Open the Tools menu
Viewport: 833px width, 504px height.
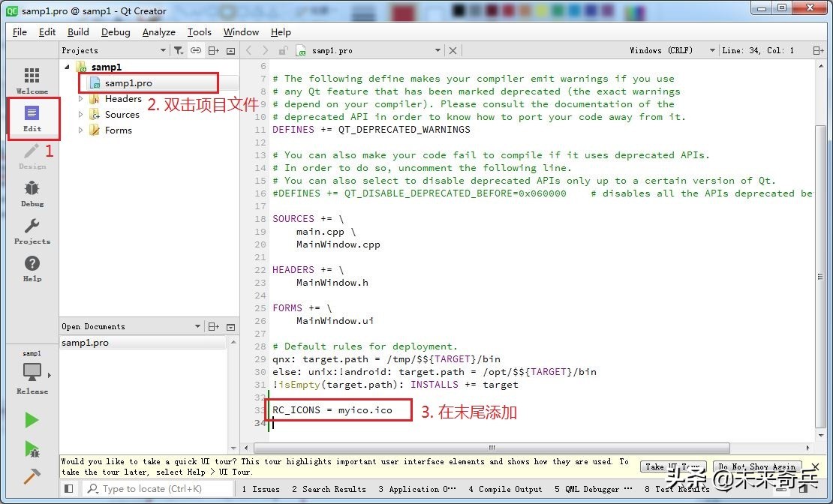(x=199, y=31)
